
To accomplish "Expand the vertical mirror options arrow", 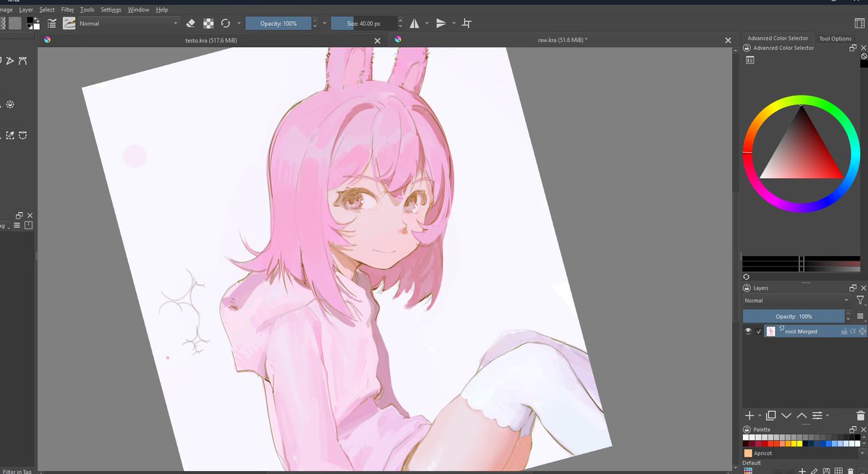I will tap(454, 23).
